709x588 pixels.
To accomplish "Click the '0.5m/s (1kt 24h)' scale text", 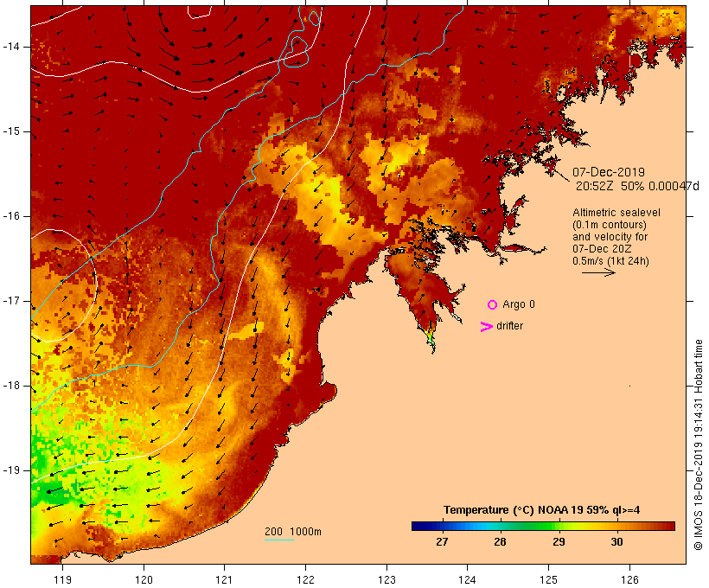I will tap(610, 261).
